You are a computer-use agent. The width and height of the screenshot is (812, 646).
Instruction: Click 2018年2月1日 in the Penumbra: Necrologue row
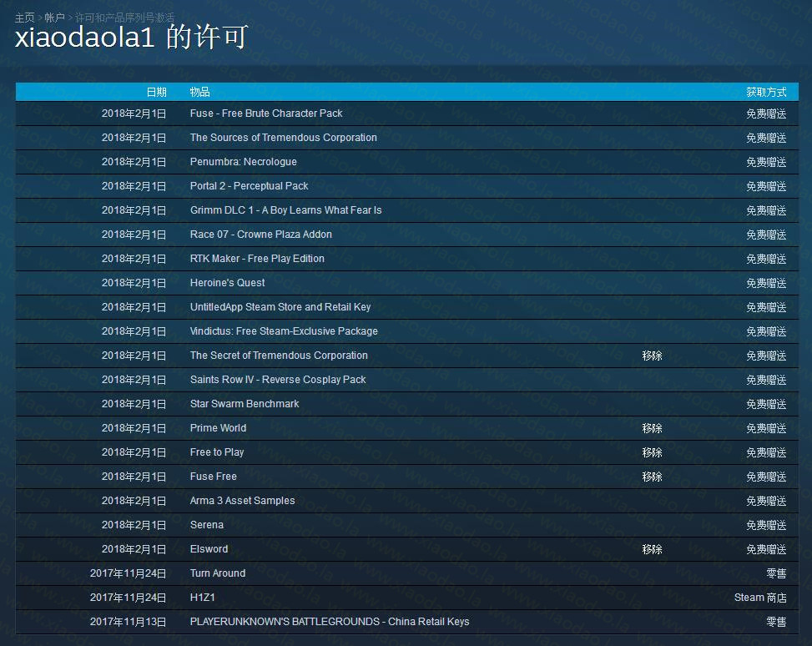[134, 162]
